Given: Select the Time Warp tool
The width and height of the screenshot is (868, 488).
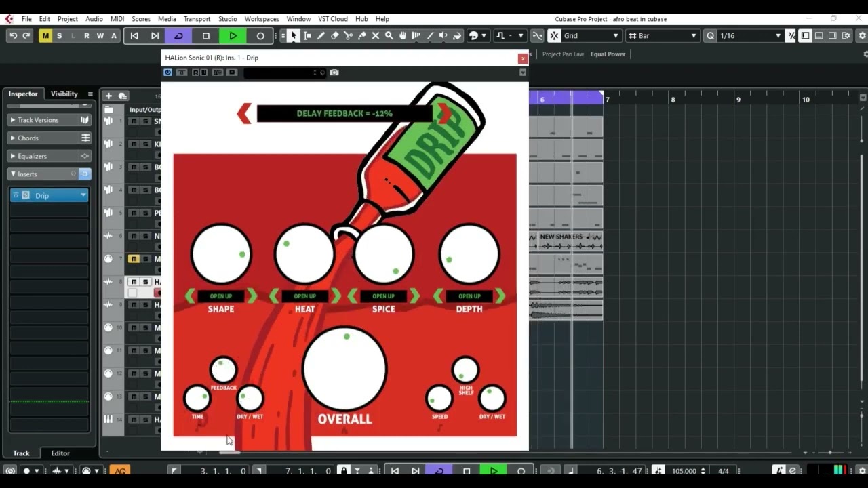Looking at the screenshot, I should click(x=416, y=35).
